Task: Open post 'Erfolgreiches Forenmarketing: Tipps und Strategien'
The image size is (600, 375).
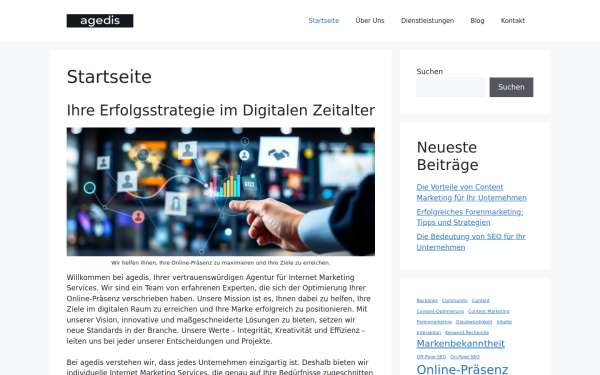Action: (470, 217)
